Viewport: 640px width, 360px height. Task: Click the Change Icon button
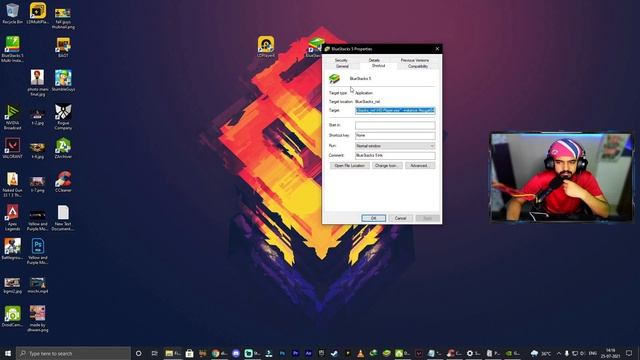coord(387,165)
